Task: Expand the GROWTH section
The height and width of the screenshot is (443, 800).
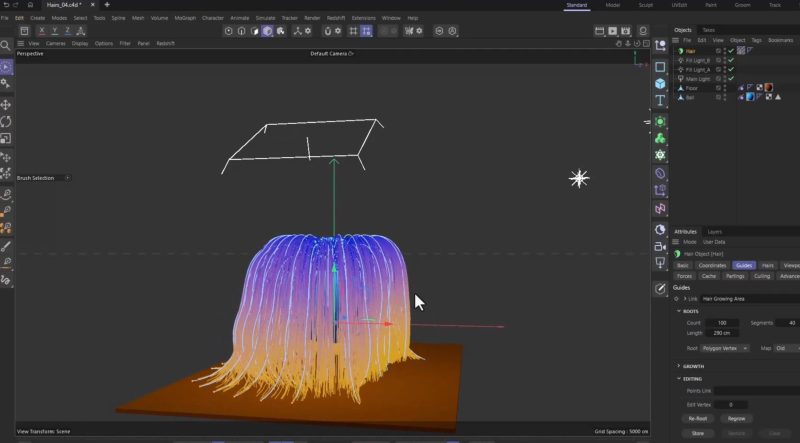Action: click(x=679, y=366)
